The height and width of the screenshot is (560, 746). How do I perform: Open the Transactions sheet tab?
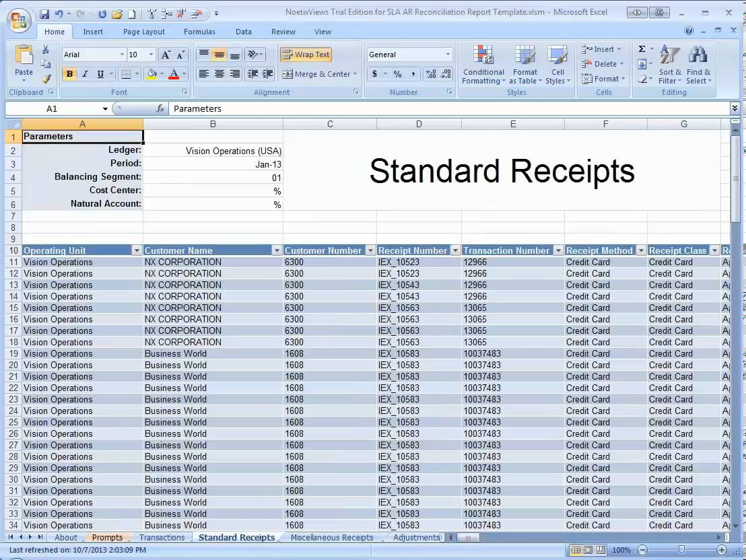click(162, 537)
